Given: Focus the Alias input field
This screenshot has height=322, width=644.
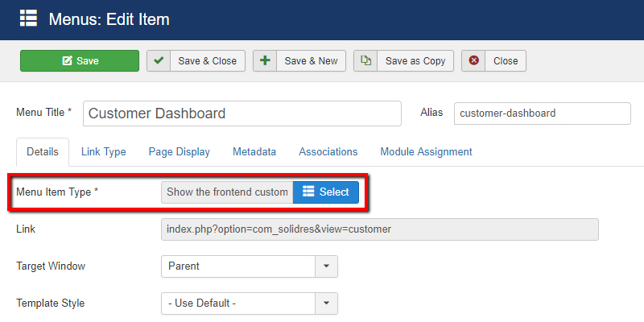Looking at the screenshot, I should [x=542, y=114].
